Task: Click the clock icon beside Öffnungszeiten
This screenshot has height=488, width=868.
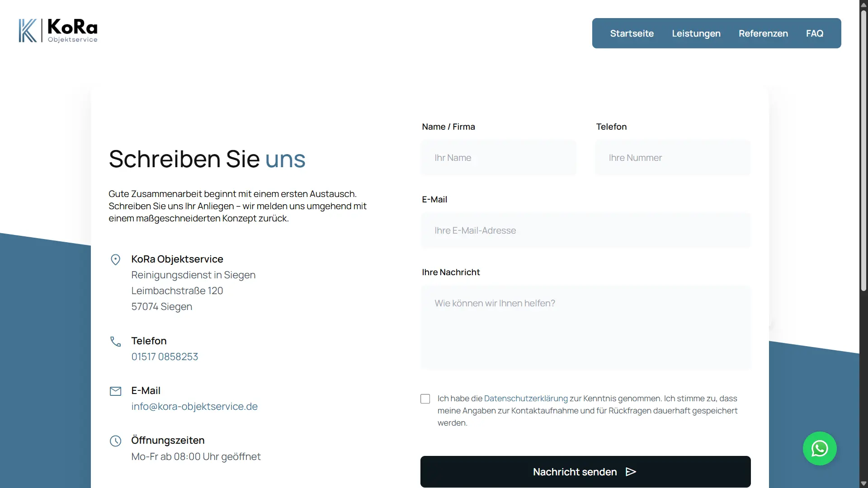Action: (x=116, y=441)
